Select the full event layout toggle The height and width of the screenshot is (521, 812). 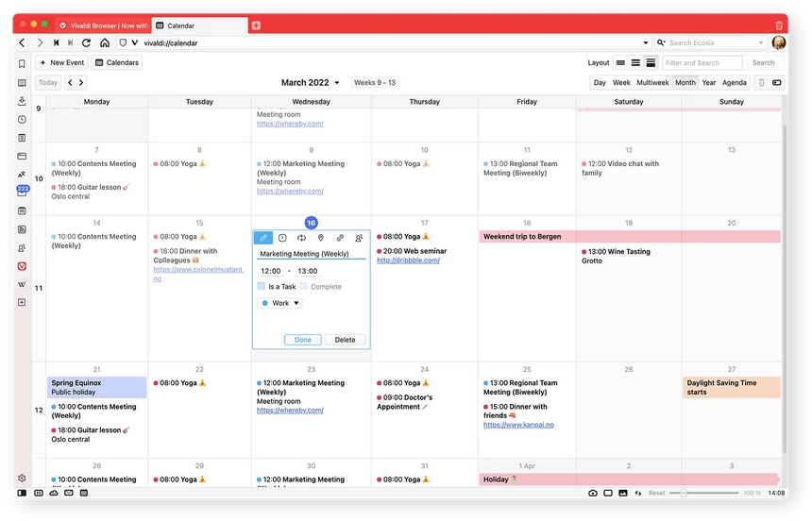coord(651,62)
